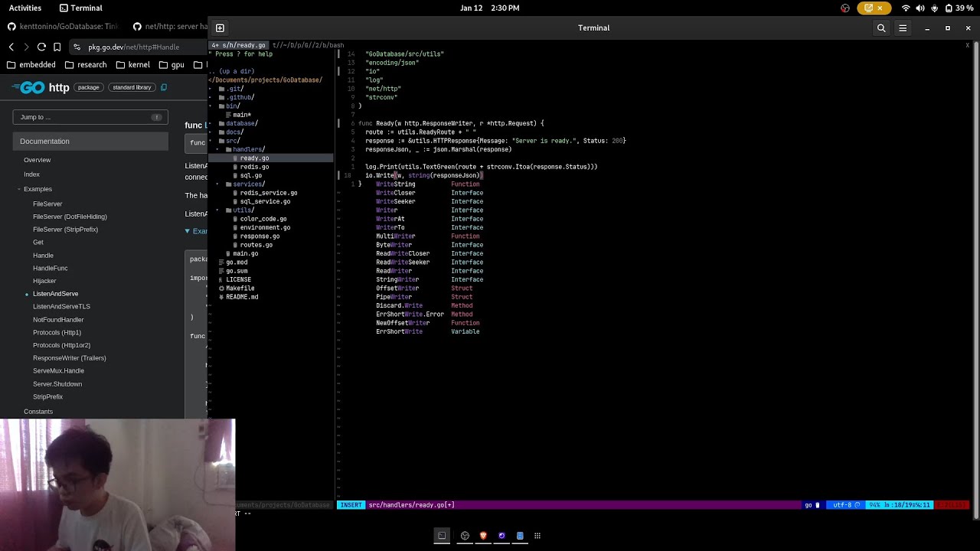The width and height of the screenshot is (980, 551).
Task: Click the new tab icon in Terminal header
Action: click(x=220, y=28)
